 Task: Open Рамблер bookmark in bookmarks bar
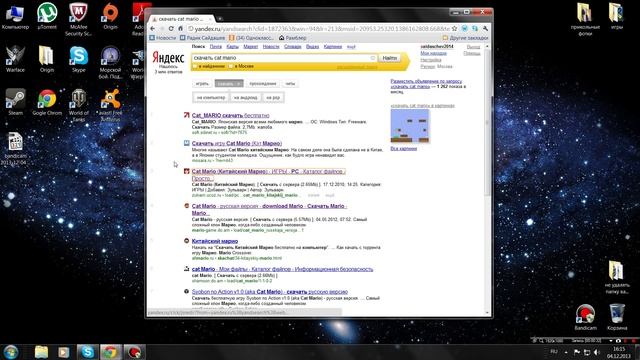292,38
